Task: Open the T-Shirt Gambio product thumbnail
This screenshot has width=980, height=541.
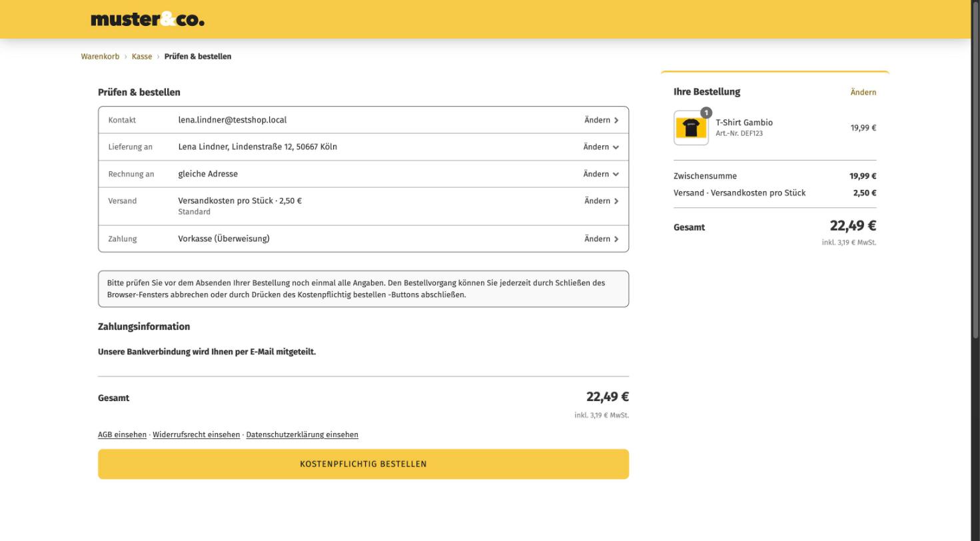Action: [x=691, y=128]
